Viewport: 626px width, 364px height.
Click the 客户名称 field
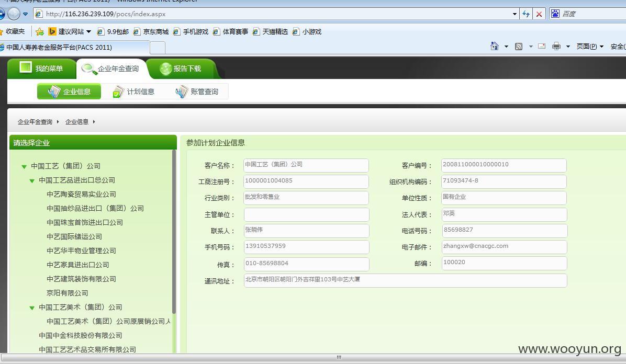coord(306,165)
